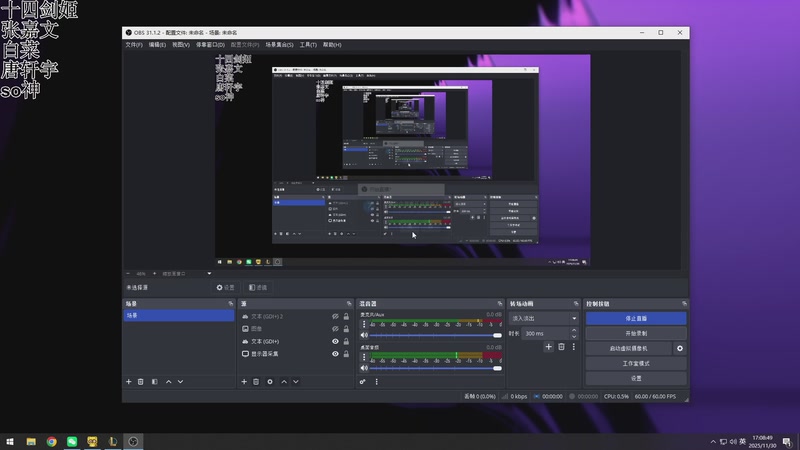Screen dimensions: 800x450
Task: Click the source Properties button in toolbar
Action: tap(226, 288)
